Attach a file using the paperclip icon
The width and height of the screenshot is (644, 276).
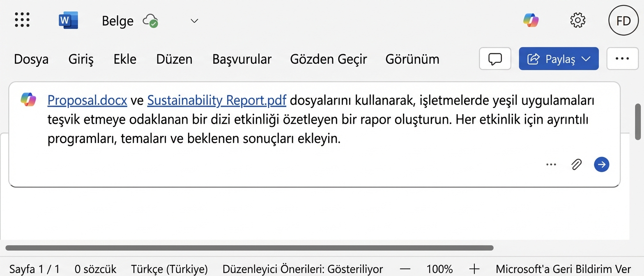(576, 164)
